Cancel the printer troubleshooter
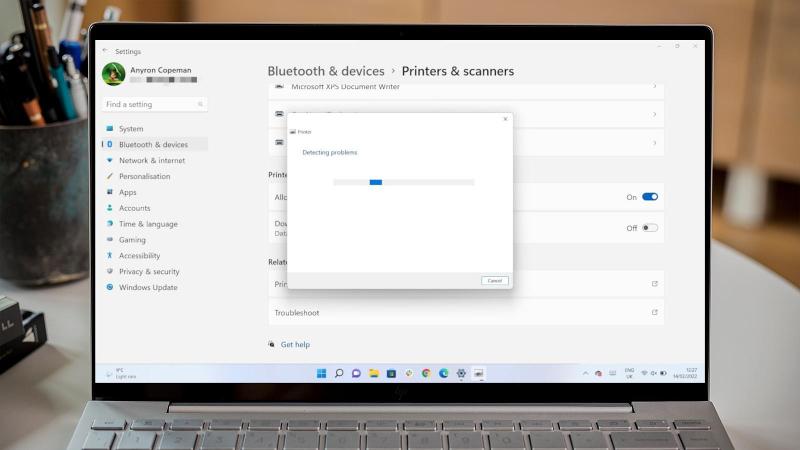The width and height of the screenshot is (800, 450). 494,281
